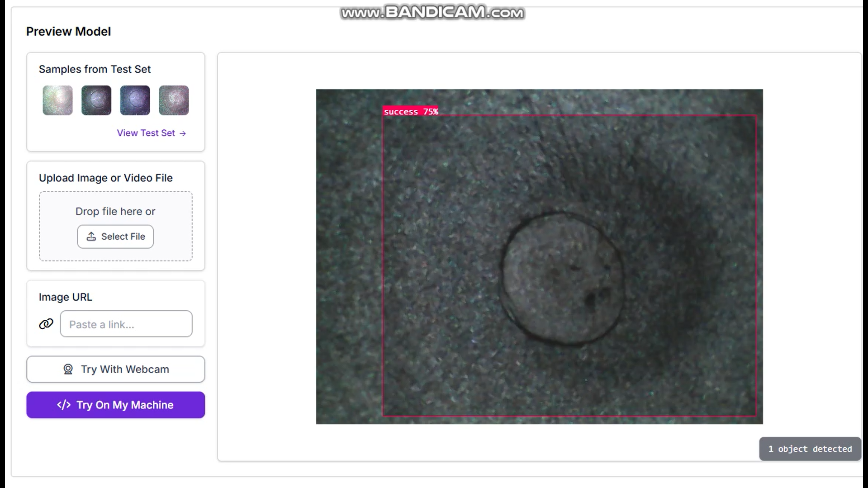The height and width of the screenshot is (488, 868).
Task: Click the success 75% detection label
Action: tap(411, 112)
